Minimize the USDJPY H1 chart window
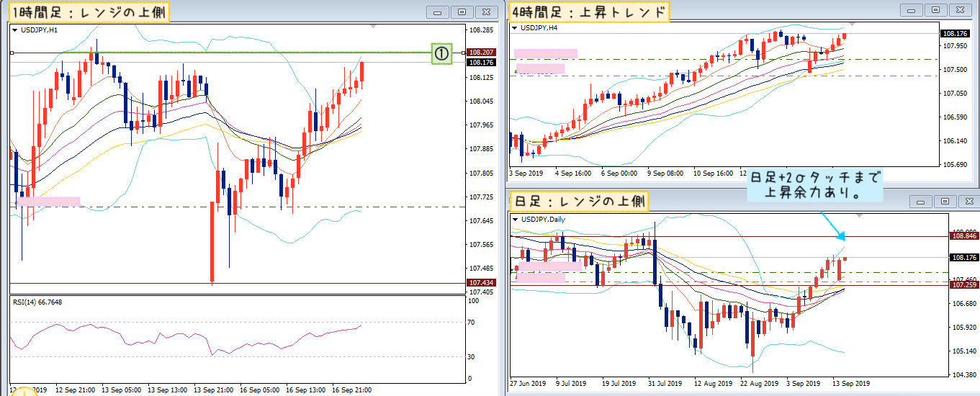The image size is (980, 396). pyautogui.click(x=438, y=12)
